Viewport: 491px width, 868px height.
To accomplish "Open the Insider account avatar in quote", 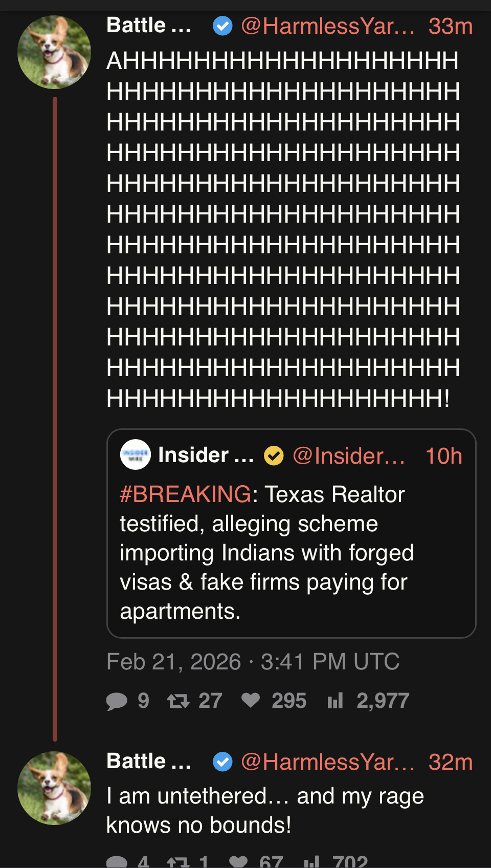I will (135, 454).
